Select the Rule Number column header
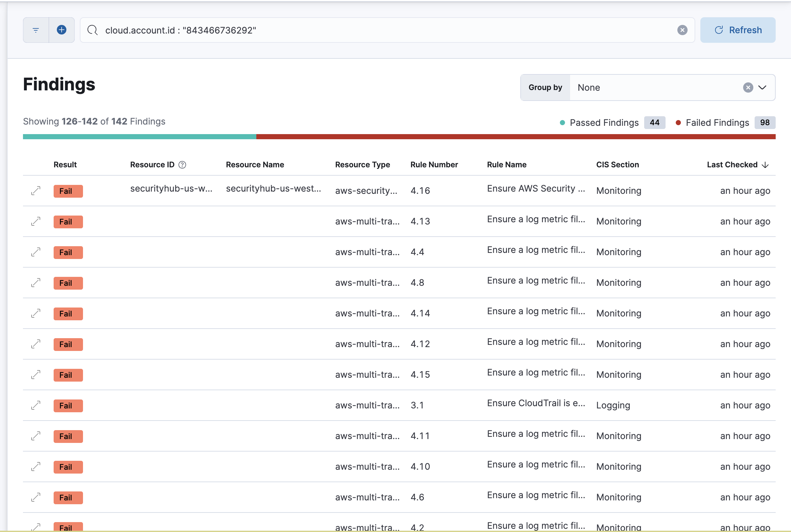The image size is (791, 532). pos(434,164)
